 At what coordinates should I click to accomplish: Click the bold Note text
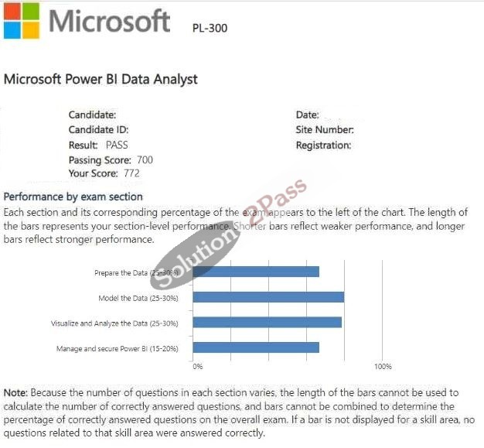pyautogui.click(x=15, y=393)
